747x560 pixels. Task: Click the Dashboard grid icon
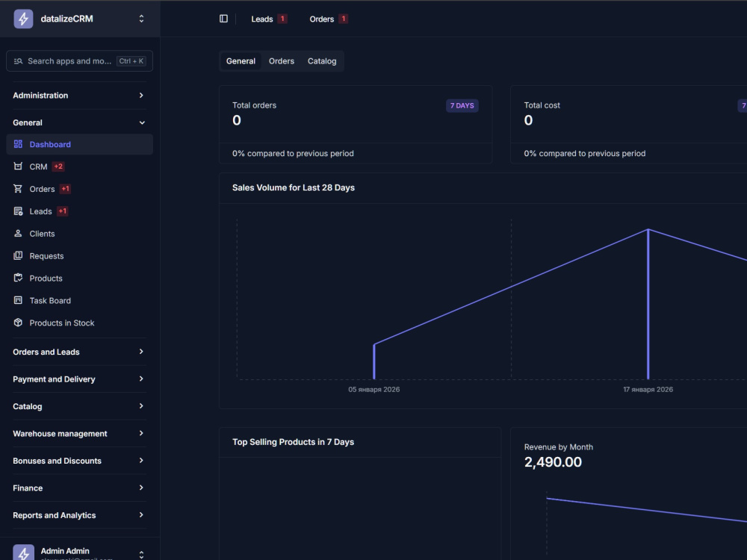click(18, 144)
